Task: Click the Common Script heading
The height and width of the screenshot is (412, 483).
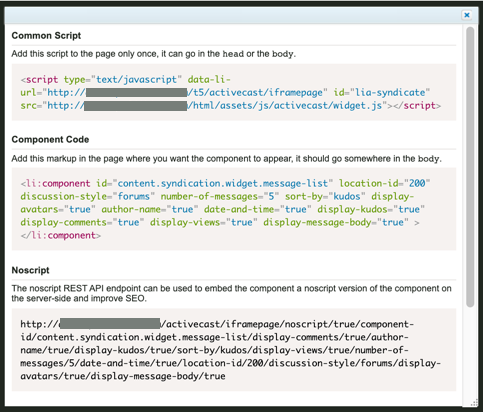Action: coord(46,36)
